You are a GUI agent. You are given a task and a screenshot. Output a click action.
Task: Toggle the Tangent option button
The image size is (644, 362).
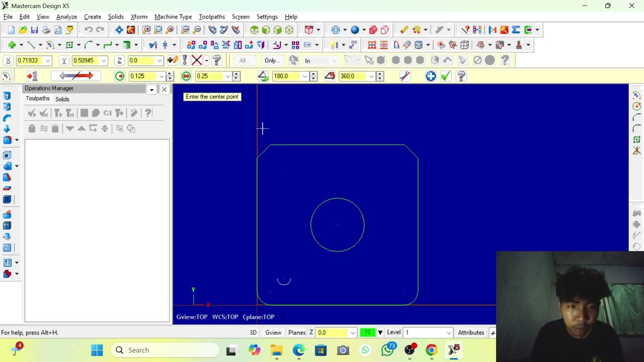coord(405,76)
